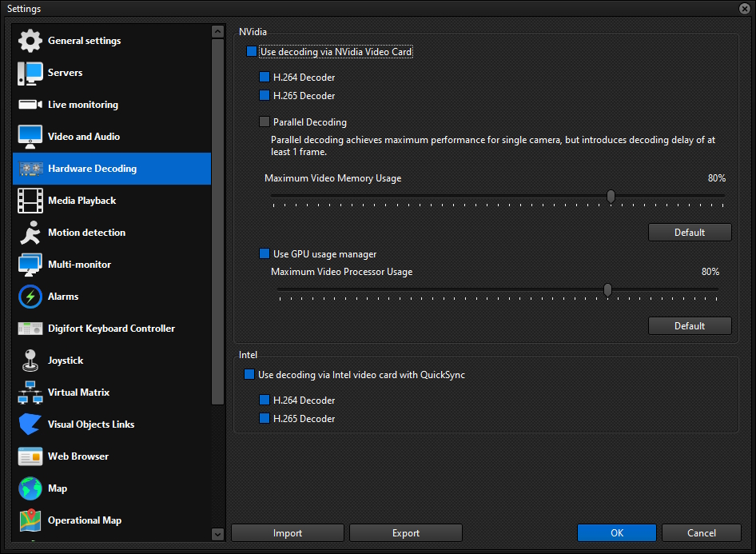The height and width of the screenshot is (554, 756).
Task: Click the Import button
Action: 288,532
